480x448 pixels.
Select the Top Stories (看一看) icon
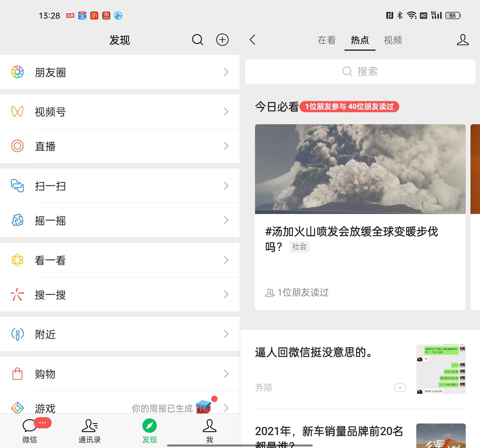[17, 260]
